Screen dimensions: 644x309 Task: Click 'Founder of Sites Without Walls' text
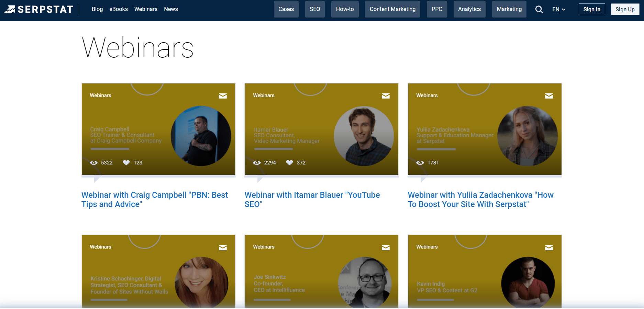point(129,292)
